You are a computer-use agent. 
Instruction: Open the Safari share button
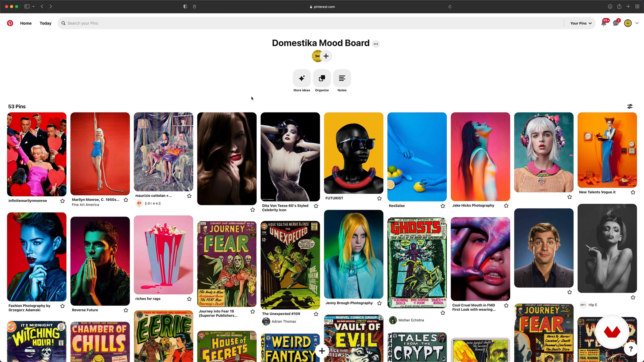pyautogui.click(x=619, y=6)
